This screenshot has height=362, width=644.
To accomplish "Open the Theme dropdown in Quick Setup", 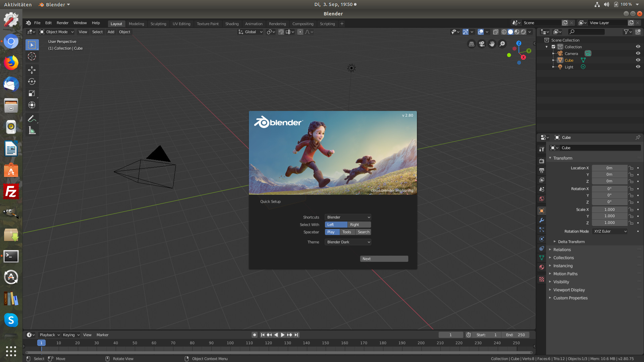I will pos(348,242).
